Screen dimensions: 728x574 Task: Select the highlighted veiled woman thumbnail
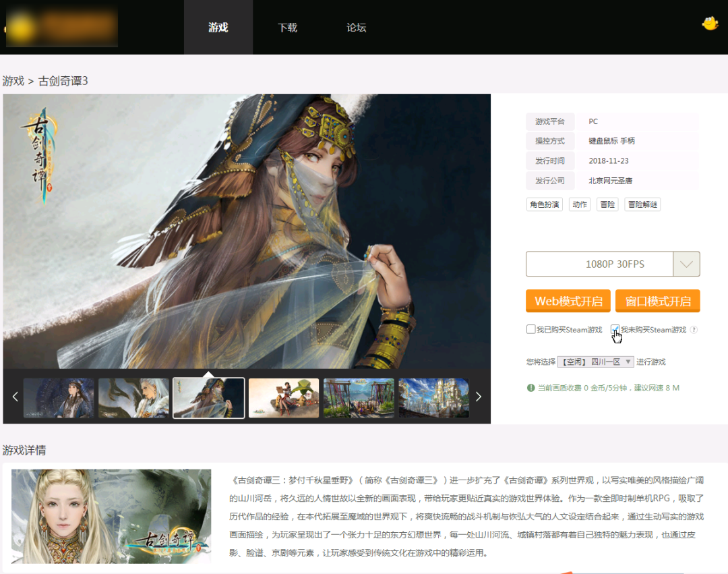208,398
